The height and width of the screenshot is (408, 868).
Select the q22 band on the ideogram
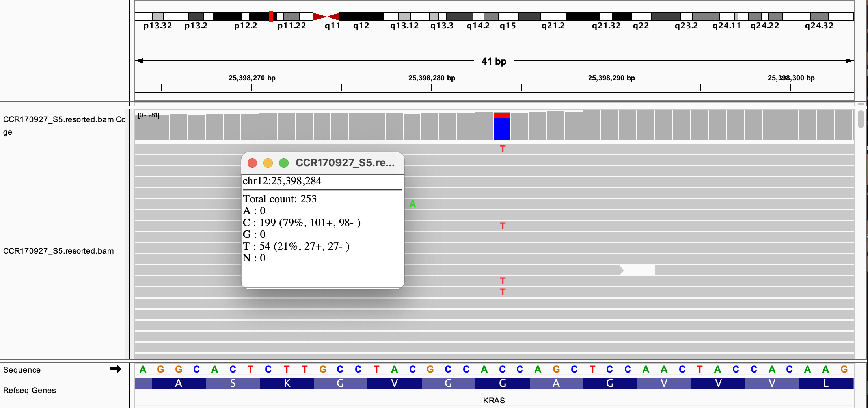(641, 17)
